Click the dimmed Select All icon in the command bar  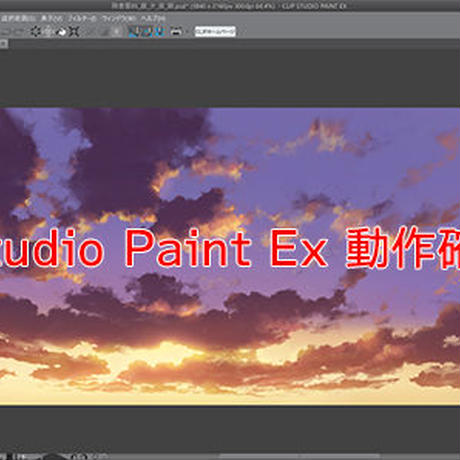(x=89, y=32)
